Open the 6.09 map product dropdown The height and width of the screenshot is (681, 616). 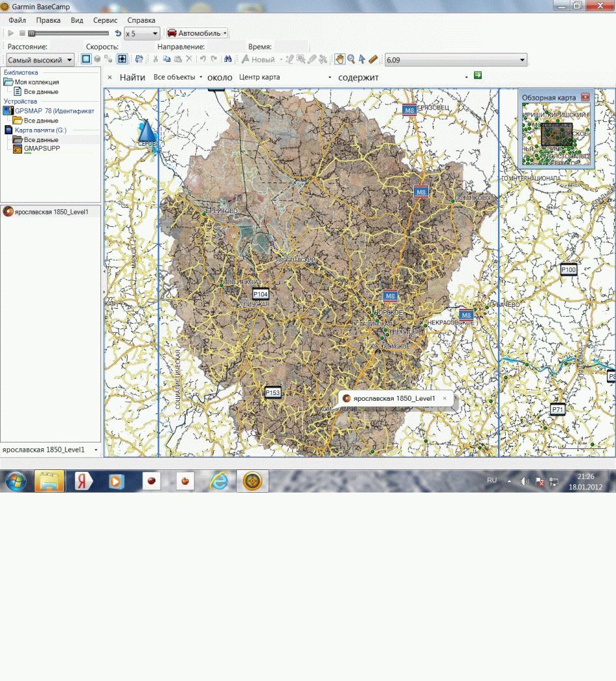456,60
